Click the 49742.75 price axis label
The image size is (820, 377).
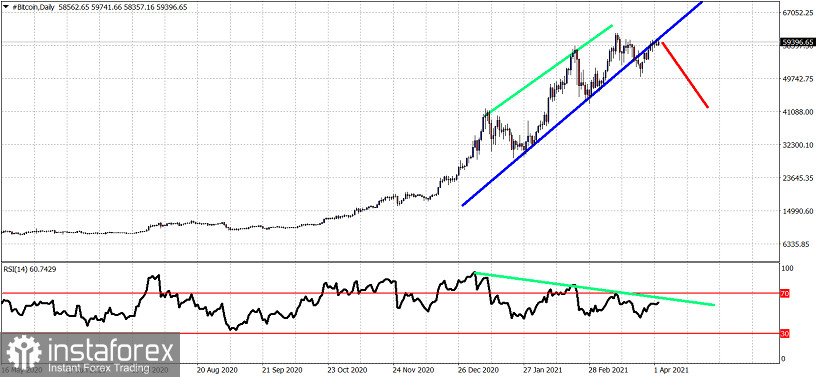(798, 79)
